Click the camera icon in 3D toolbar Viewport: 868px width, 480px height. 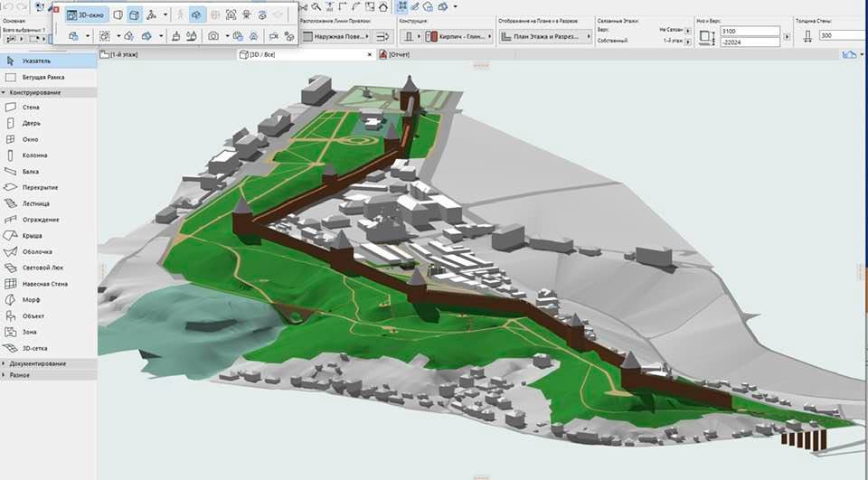coord(213,36)
